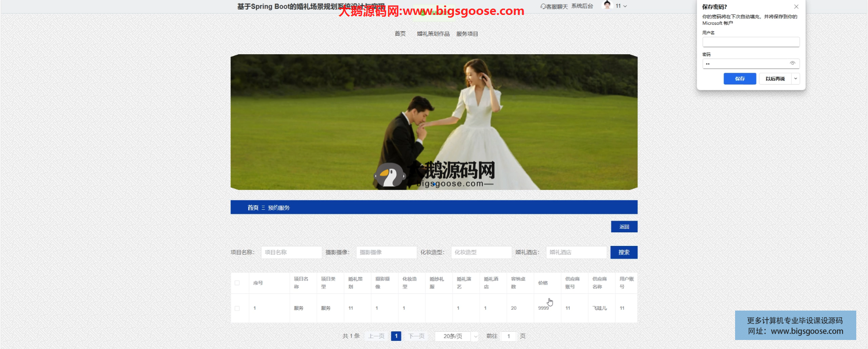Click the 婚礼酒店 filter input
This screenshot has height=349, width=868.
pos(576,252)
